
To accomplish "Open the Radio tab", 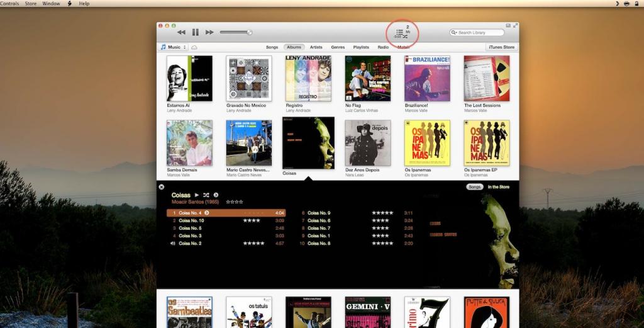I will tap(383, 47).
